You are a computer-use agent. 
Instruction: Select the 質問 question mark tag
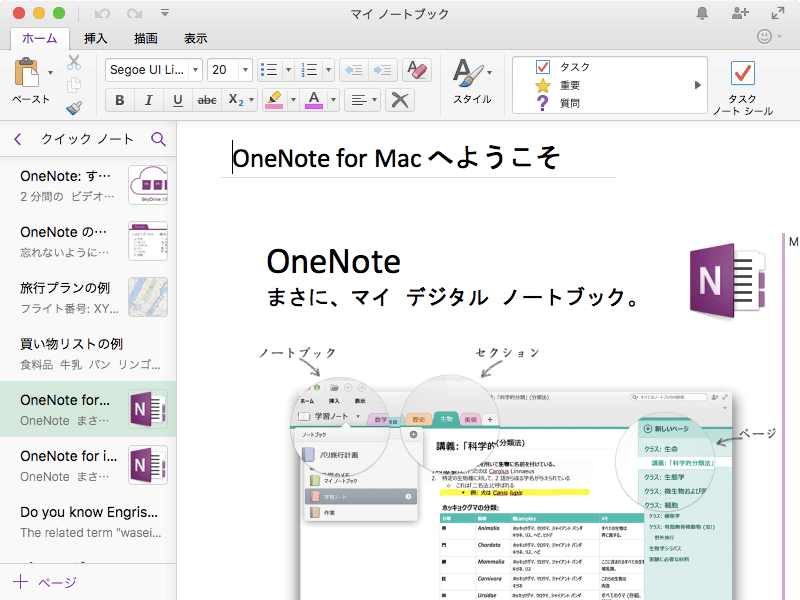pos(558,103)
